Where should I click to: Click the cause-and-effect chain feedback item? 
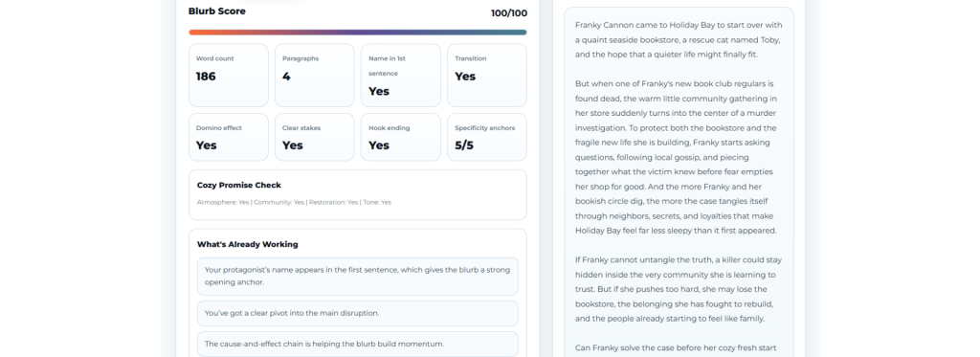[x=358, y=344]
